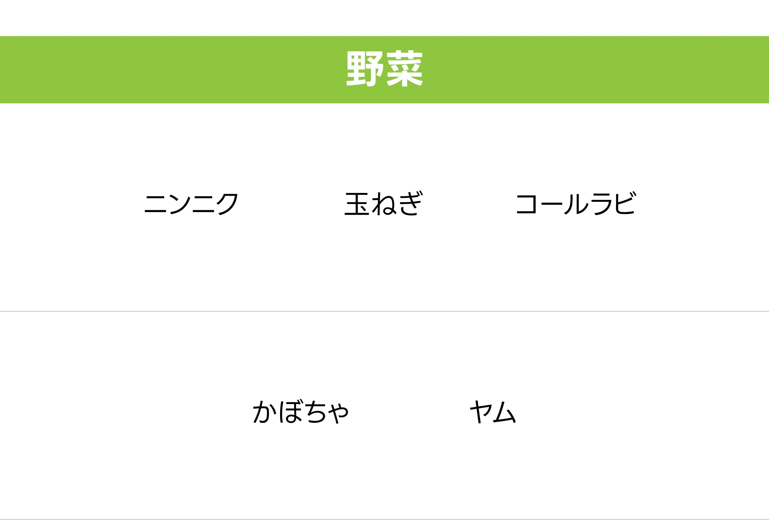Image resolution: width=769 pixels, height=532 pixels.
Task: Click the 野菜 header title
Action: click(384, 69)
